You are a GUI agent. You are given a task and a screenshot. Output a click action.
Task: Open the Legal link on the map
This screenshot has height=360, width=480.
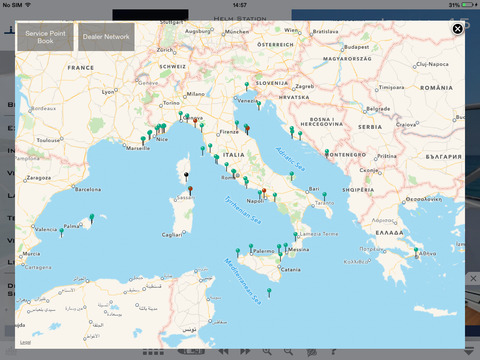[25, 342]
